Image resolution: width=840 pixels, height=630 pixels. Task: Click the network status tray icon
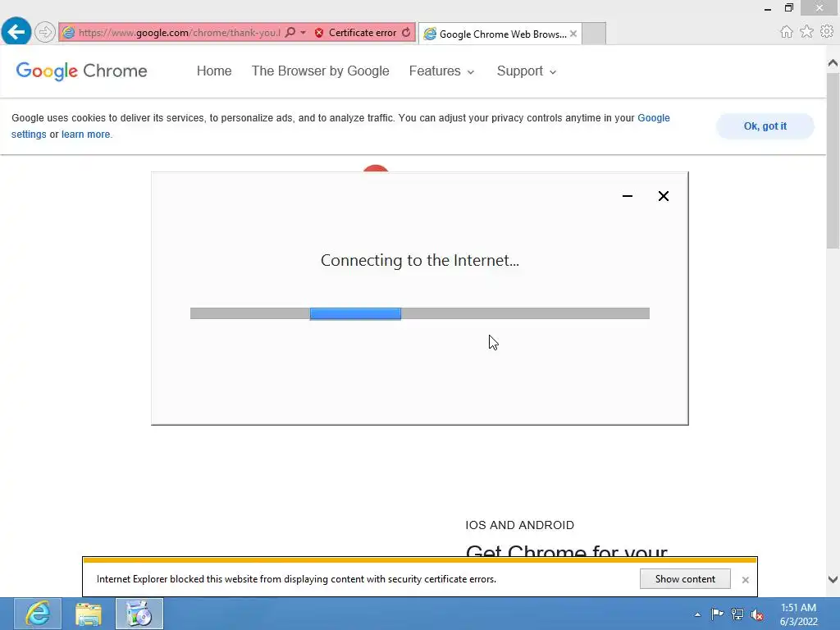[737, 614]
